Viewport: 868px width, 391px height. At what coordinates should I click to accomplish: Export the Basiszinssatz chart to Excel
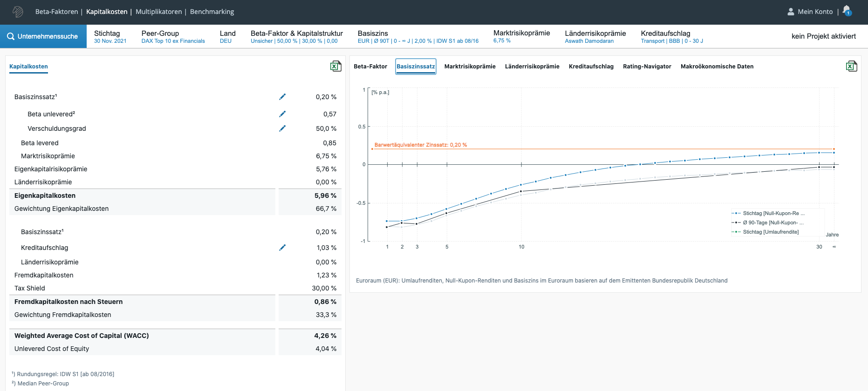[x=851, y=66]
